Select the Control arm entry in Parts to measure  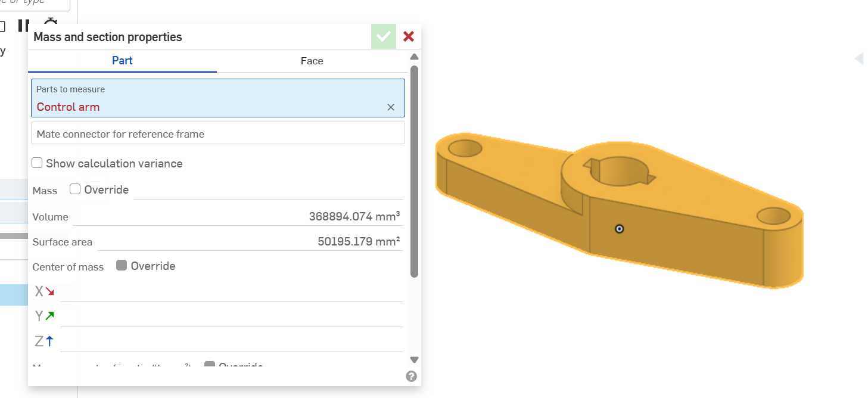68,107
